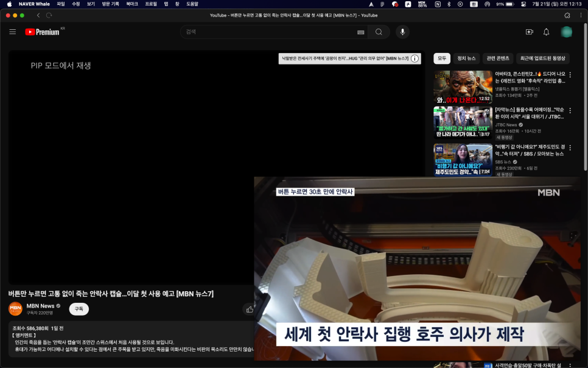Screen dimensions: 588x368
Task: Open the MBN News channel name link
Action: point(40,306)
